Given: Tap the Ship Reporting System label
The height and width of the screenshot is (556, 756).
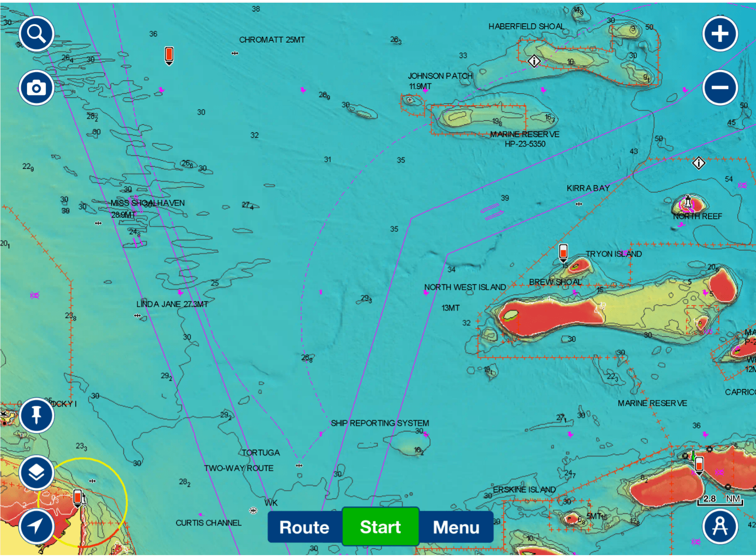Looking at the screenshot, I should (x=380, y=423).
